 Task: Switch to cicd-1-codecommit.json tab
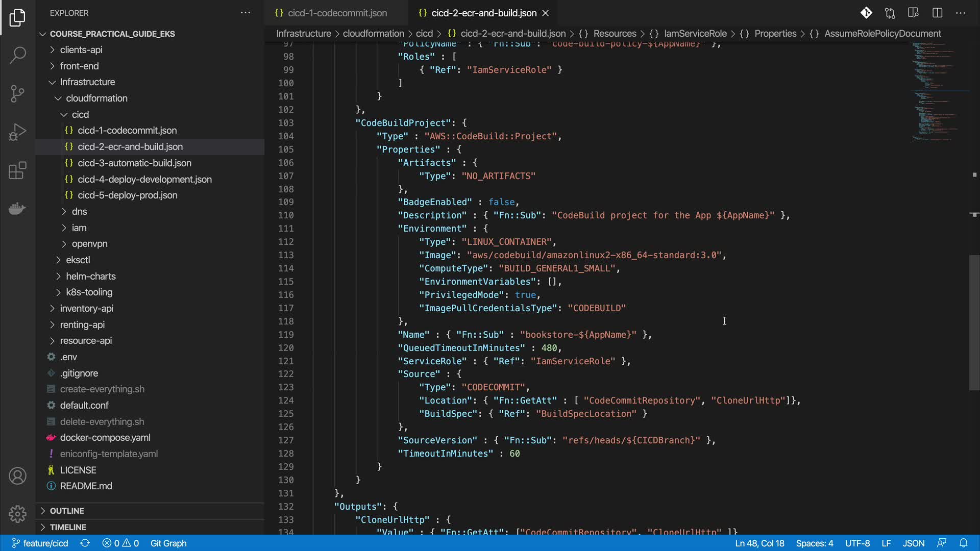click(x=337, y=13)
